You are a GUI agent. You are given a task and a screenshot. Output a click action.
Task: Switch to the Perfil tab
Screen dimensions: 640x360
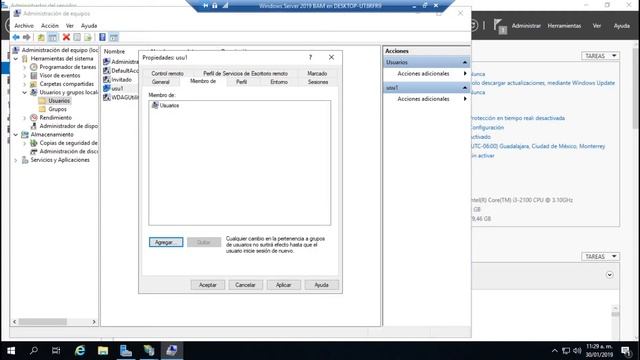pyautogui.click(x=242, y=82)
